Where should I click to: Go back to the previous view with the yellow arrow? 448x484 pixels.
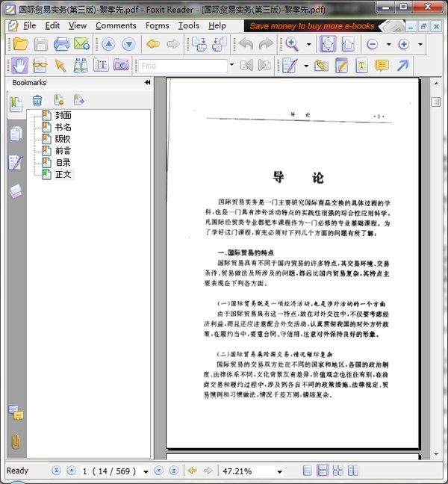[153, 44]
